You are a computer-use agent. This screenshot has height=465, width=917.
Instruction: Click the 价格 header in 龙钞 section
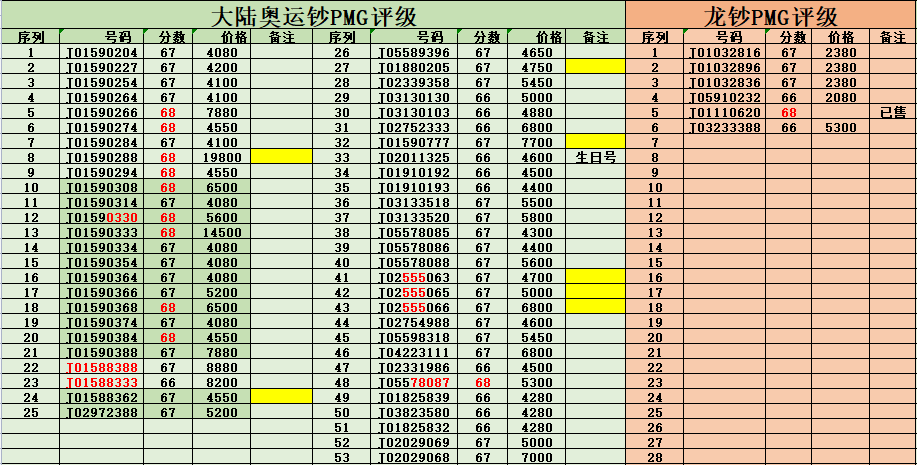(x=841, y=37)
